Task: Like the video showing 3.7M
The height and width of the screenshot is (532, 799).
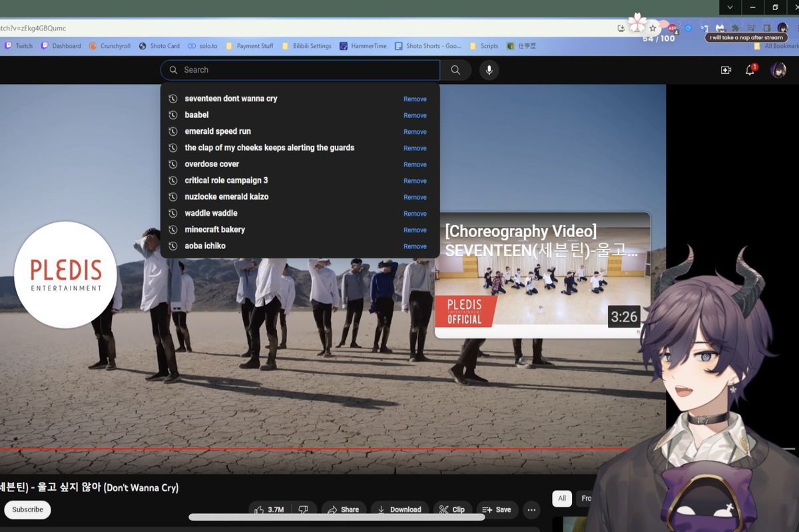Action: [x=270, y=509]
